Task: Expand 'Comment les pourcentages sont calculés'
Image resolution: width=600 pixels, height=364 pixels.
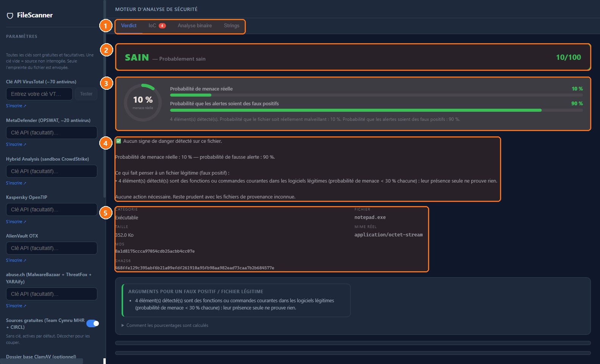Action: [165, 325]
